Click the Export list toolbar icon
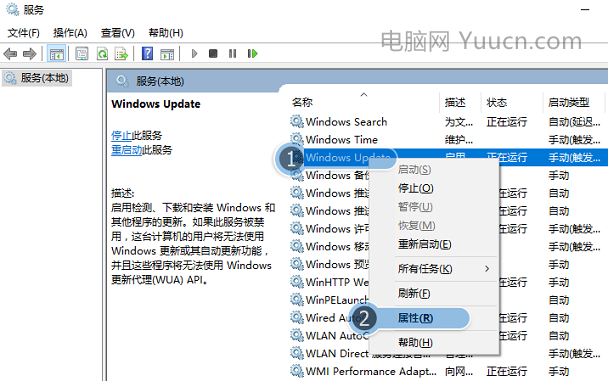Image resolution: width=608 pixels, height=381 pixels. [x=121, y=53]
